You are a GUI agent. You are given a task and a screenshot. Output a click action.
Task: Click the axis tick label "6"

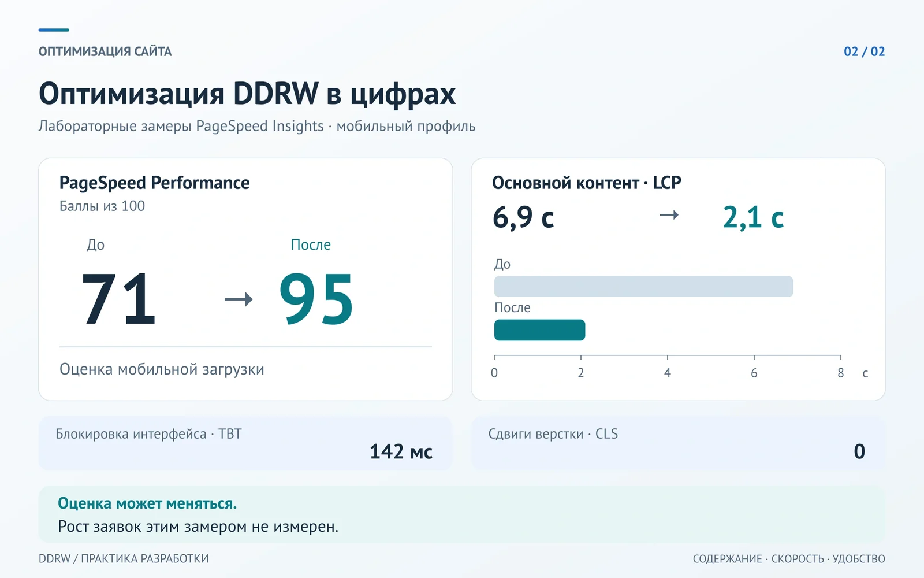tap(754, 373)
